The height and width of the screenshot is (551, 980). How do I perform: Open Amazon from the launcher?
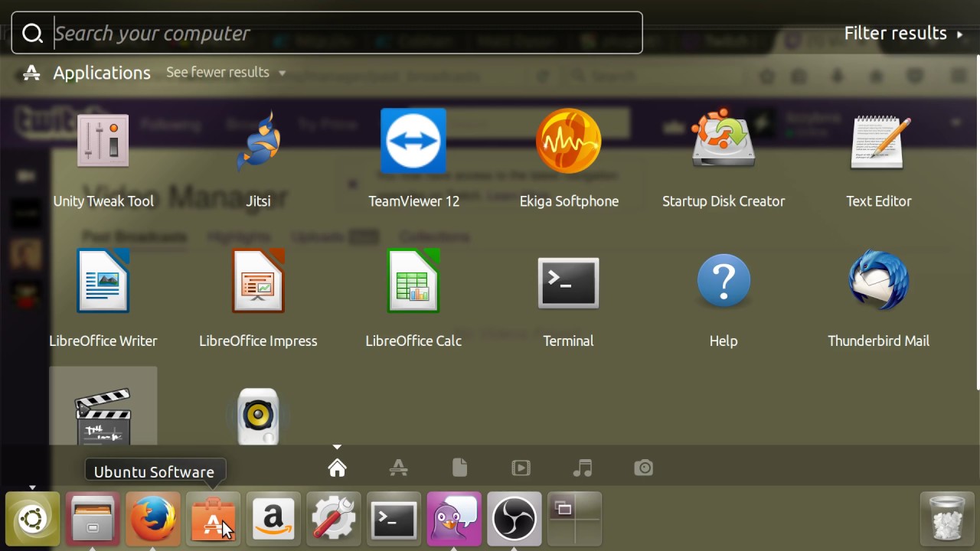click(273, 520)
